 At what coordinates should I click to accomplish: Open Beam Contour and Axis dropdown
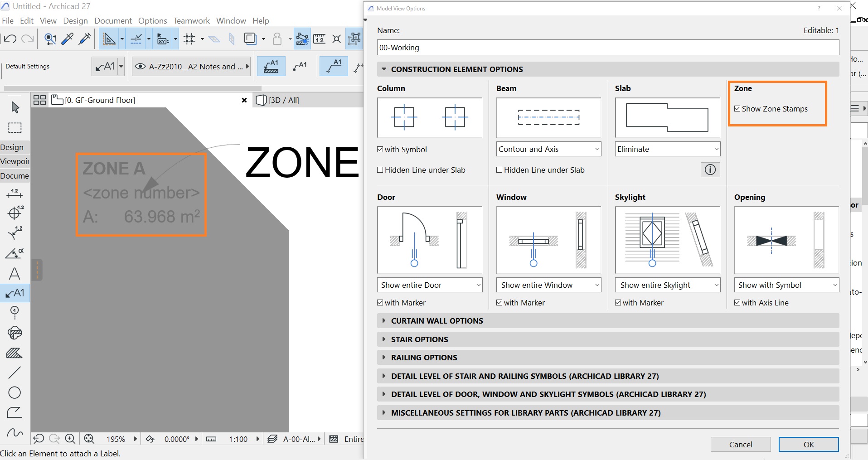[548, 149]
